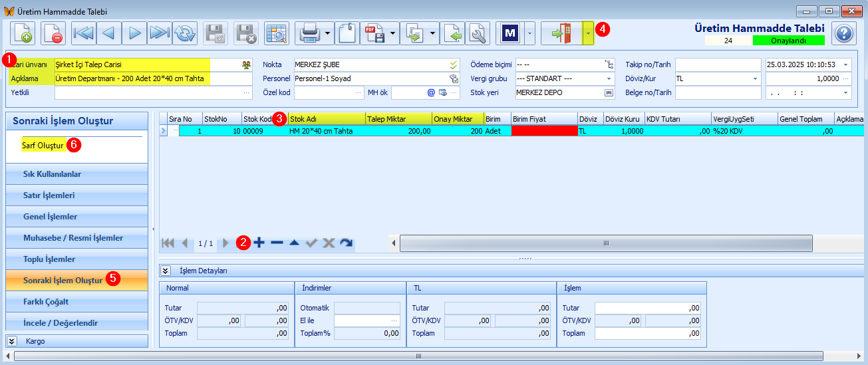
Task: Jump to the last record in the toolbar
Action: (160, 33)
